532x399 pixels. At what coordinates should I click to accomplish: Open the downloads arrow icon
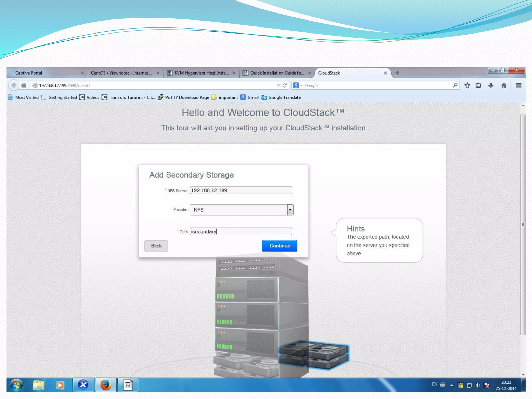[x=491, y=85]
